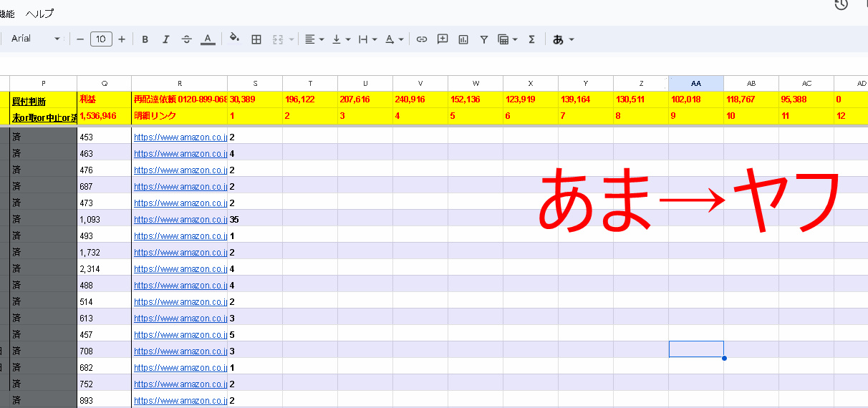The image size is (868, 408).
Task: Open Amazon link in row with 893
Action: pyautogui.click(x=180, y=400)
